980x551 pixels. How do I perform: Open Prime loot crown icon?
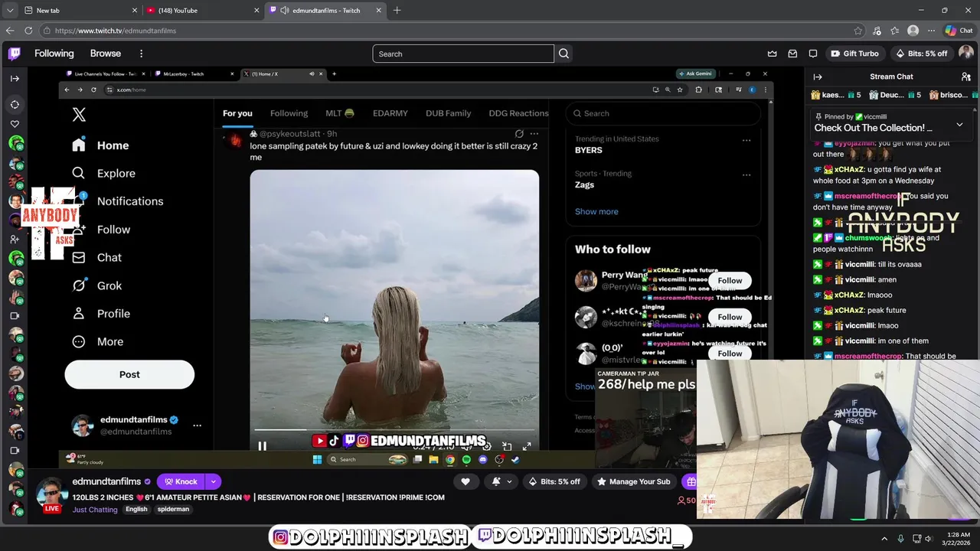(x=772, y=54)
